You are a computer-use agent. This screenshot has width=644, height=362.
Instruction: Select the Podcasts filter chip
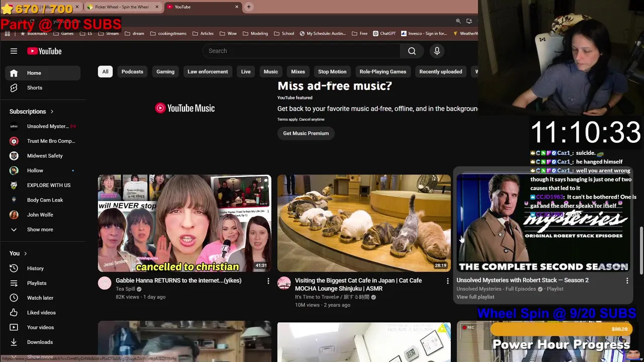(132, 71)
